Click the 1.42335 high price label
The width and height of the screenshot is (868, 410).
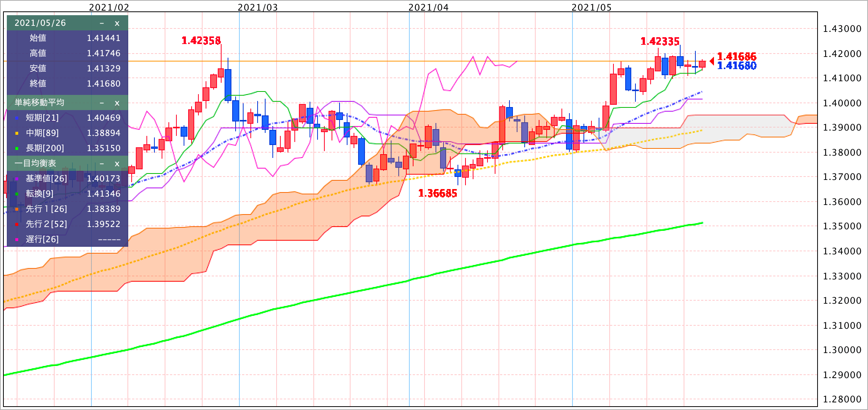click(x=660, y=41)
